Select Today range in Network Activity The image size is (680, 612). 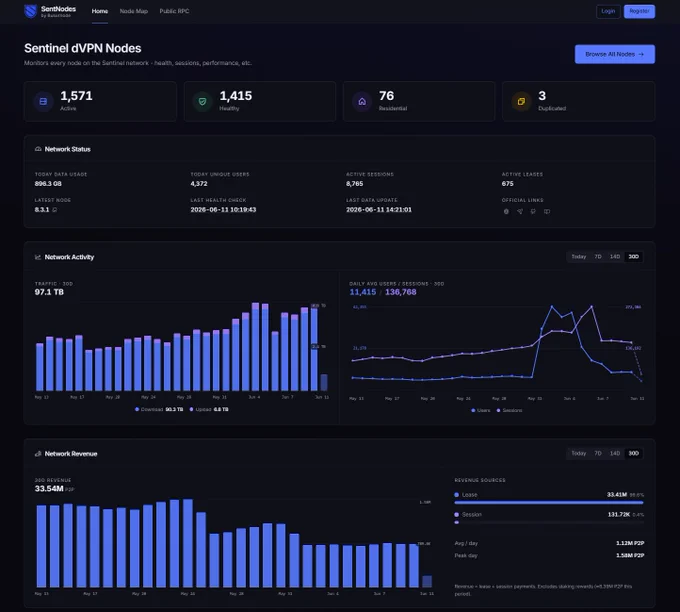pyautogui.click(x=579, y=257)
